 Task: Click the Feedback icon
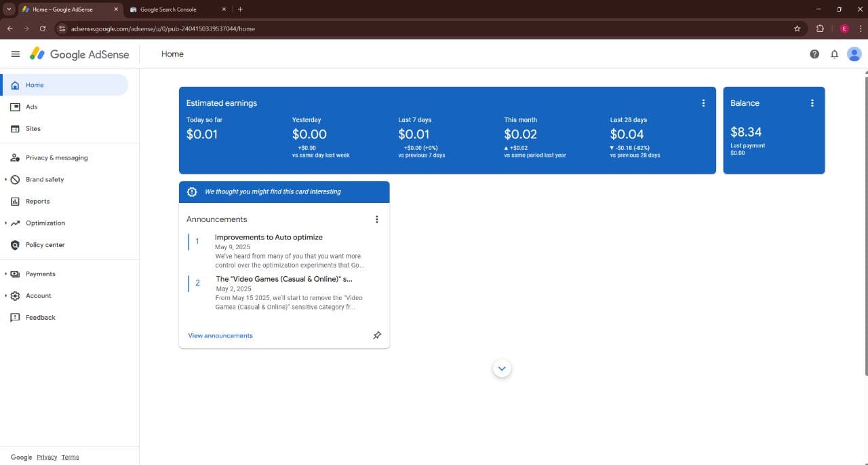coord(15,317)
